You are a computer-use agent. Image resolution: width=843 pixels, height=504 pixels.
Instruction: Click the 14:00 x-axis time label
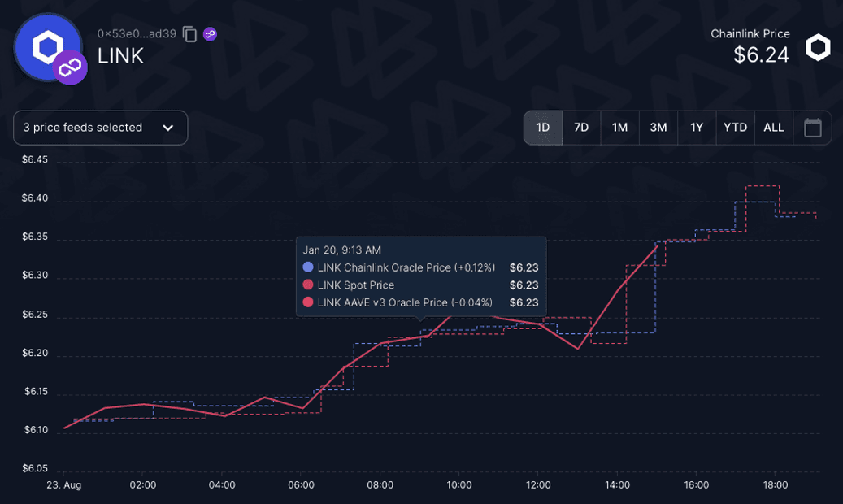click(617, 485)
